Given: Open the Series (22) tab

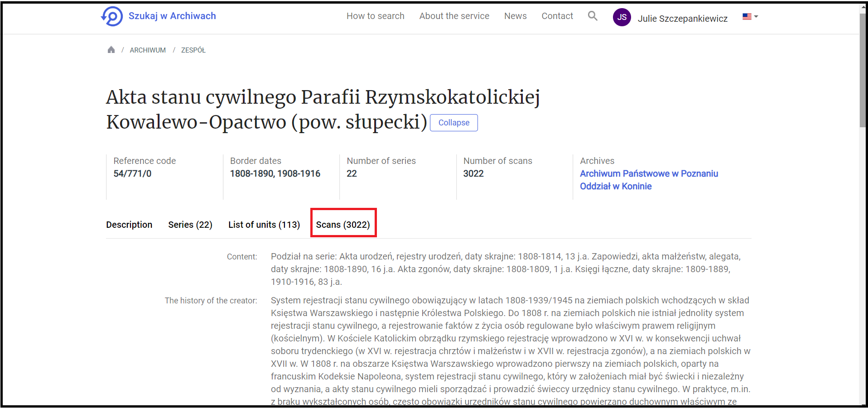Looking at the screenshot, I should (190, 224).
